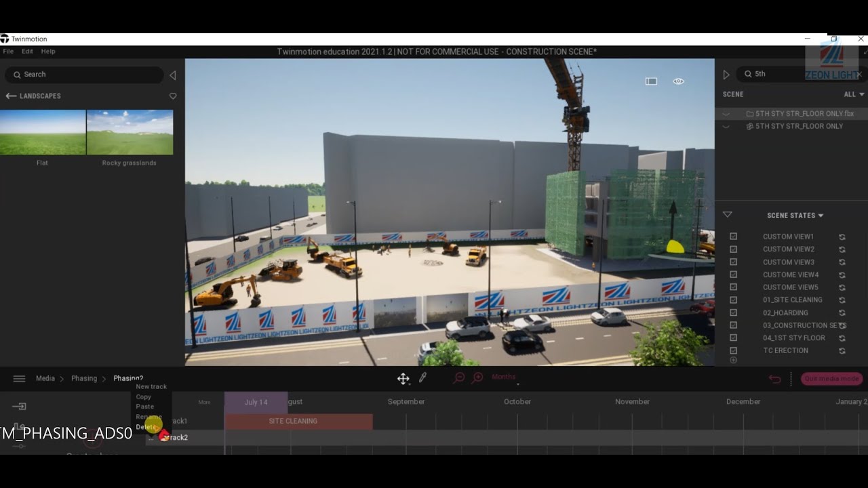This screenshot has height=488, width=868.
Task: Toggle the CUSTOM VIEW1 checkbox
Action: (x=733, y=237)
